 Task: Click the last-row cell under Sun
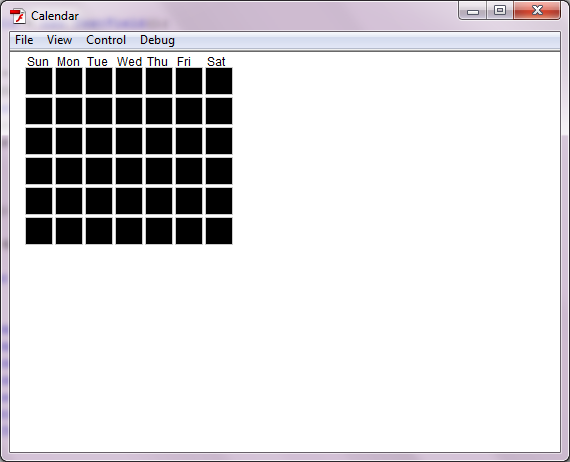pos(39,231)
